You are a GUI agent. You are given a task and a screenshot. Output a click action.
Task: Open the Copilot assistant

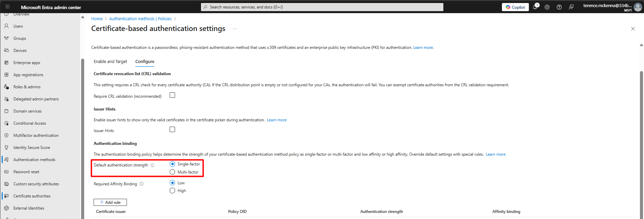tap(515, 7)
